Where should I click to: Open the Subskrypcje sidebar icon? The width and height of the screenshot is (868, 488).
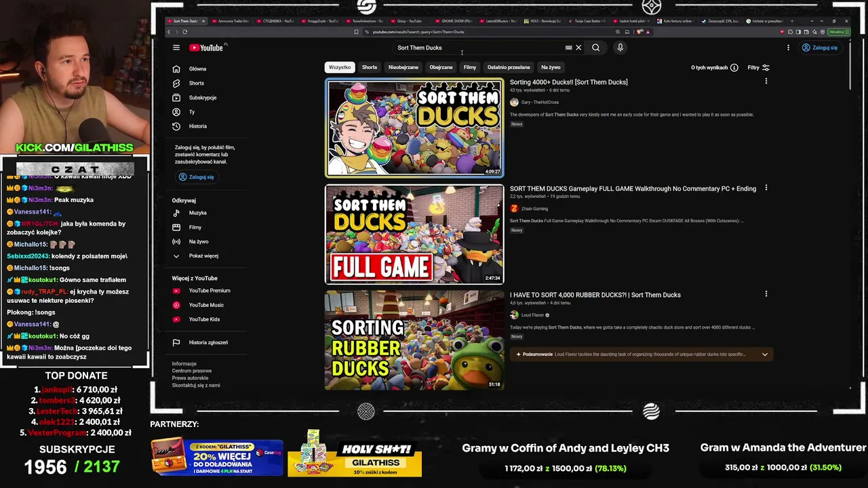click(x=176, y=98)
